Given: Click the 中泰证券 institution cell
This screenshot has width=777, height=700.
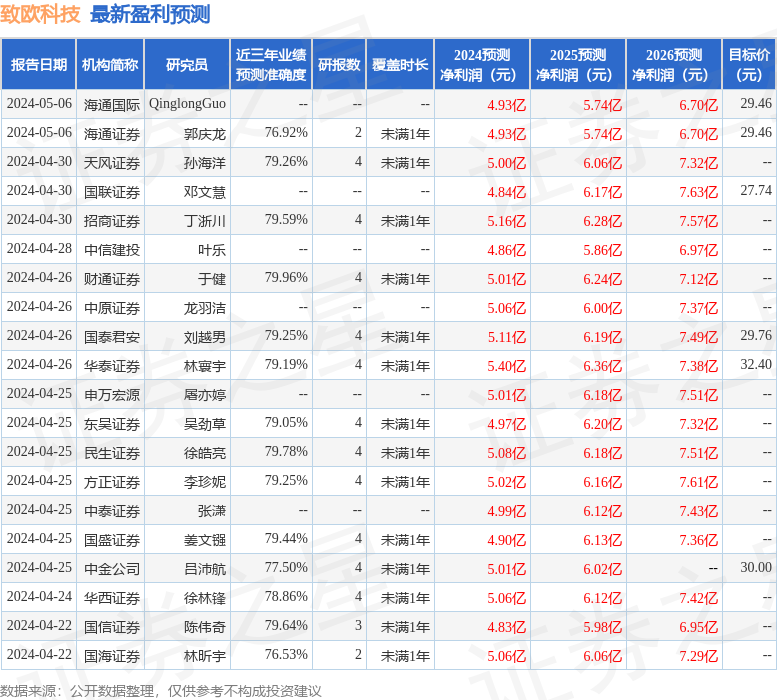Looking at the screenshot, I should [111, 510].
